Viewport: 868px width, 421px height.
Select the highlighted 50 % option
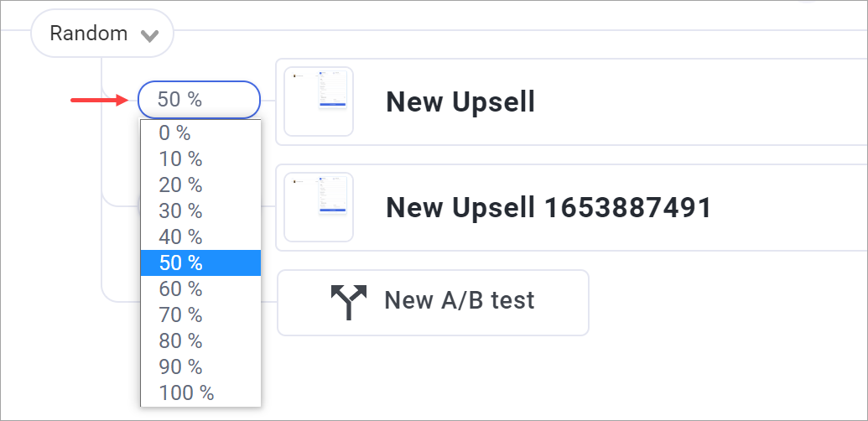200,262
